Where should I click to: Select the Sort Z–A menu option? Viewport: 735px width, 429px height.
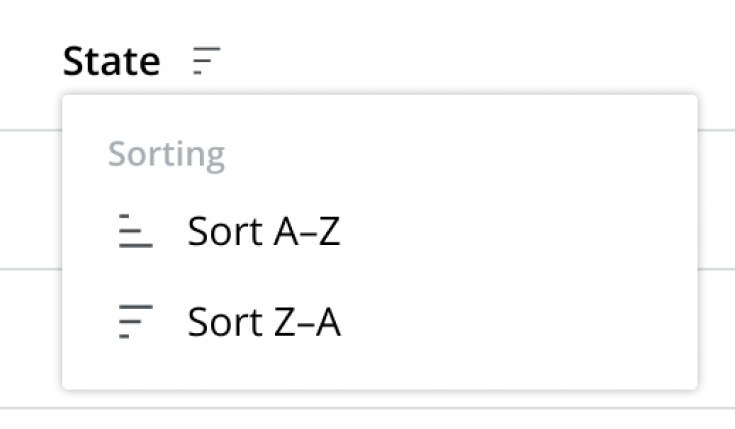click(380, 321)
